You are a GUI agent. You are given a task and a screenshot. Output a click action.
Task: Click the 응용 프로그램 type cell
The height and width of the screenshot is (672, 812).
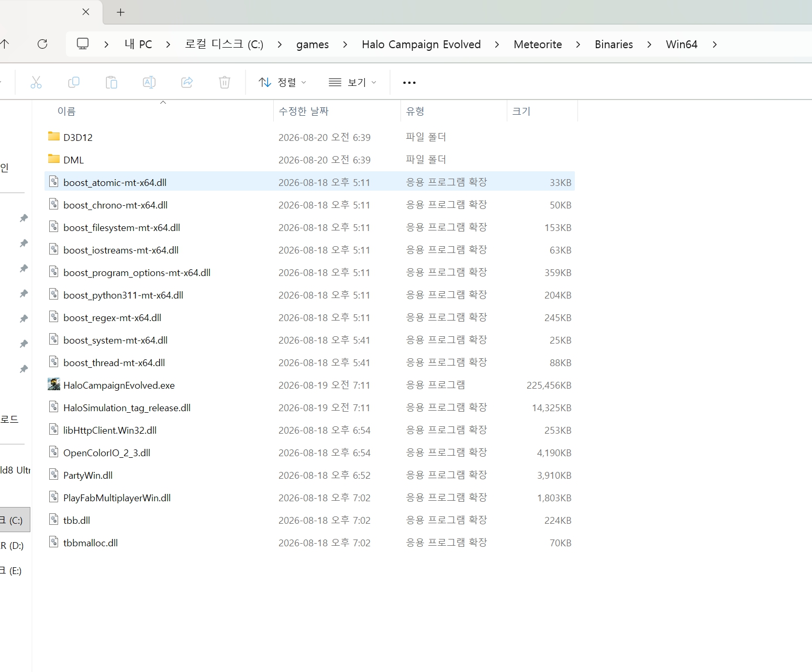pos(436,385)
